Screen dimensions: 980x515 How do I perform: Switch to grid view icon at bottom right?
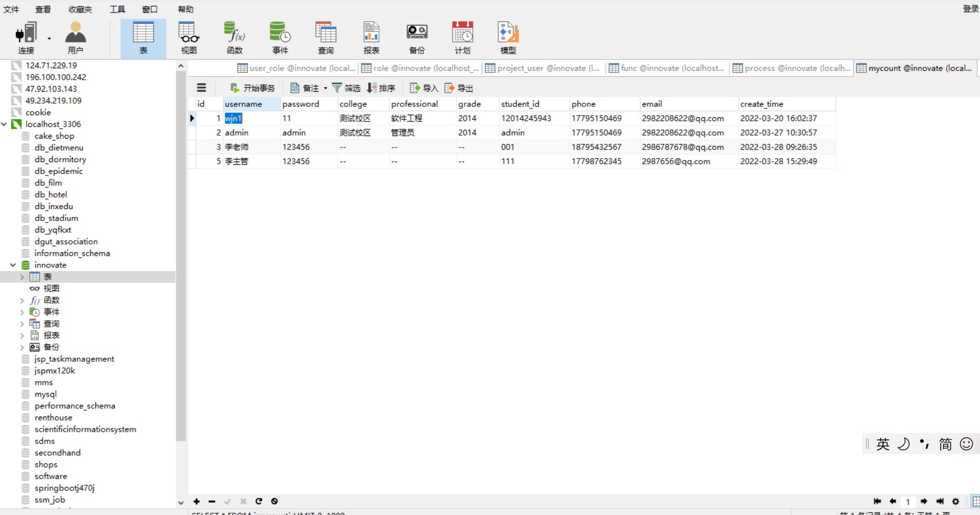(976, 501)
